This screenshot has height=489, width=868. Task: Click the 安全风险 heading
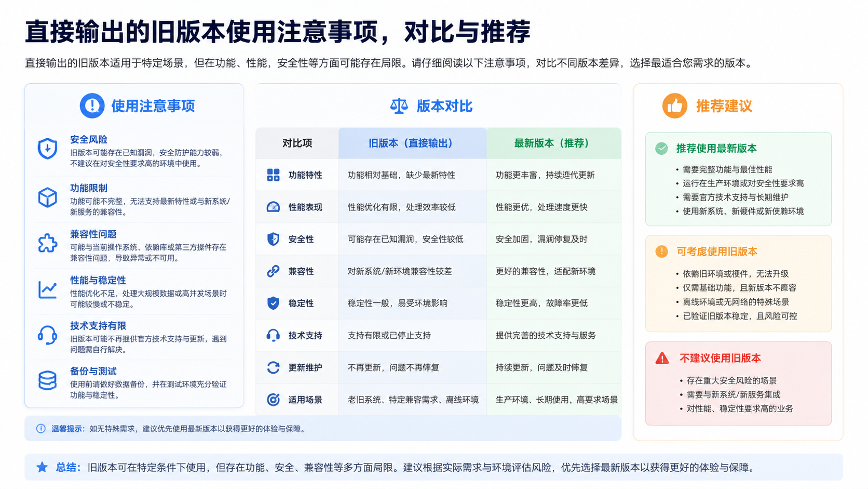click(x=89, y=139)
